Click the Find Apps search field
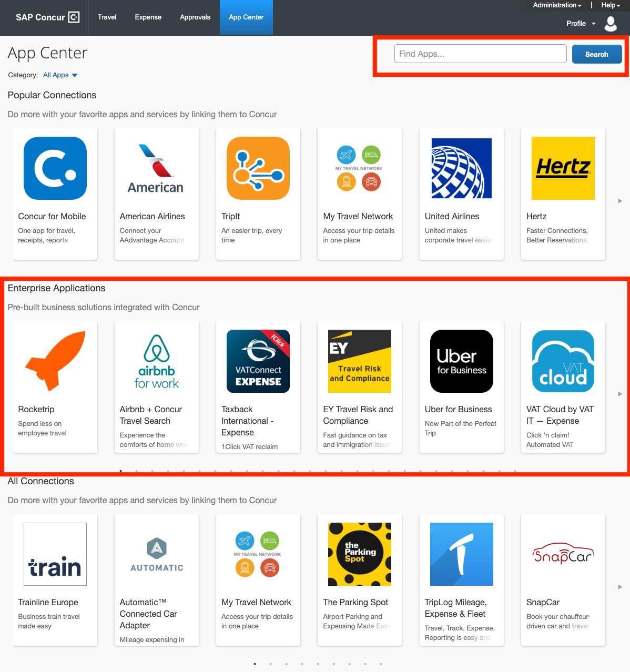This screenshot has width=630, height=672. (481, 54)
